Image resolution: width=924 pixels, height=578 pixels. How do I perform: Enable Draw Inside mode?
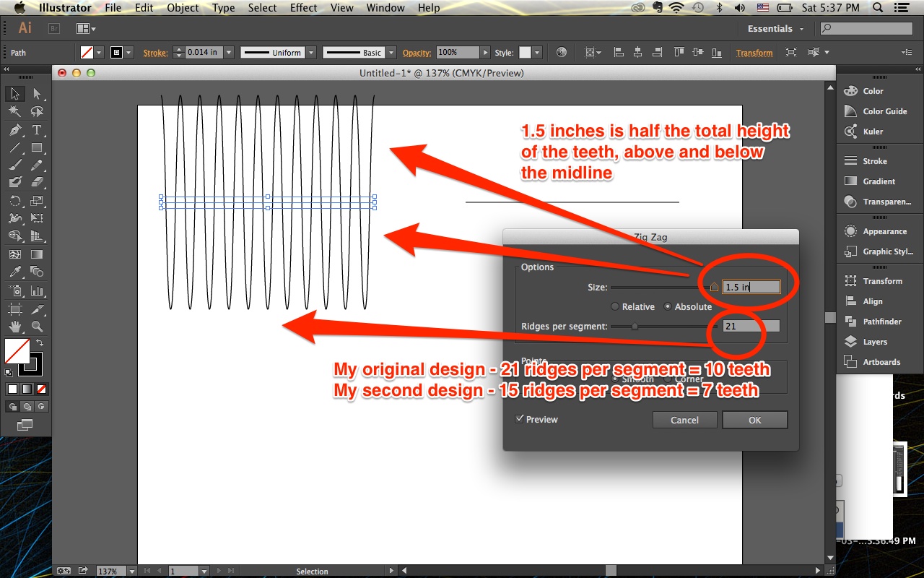(x=41, y=406)
